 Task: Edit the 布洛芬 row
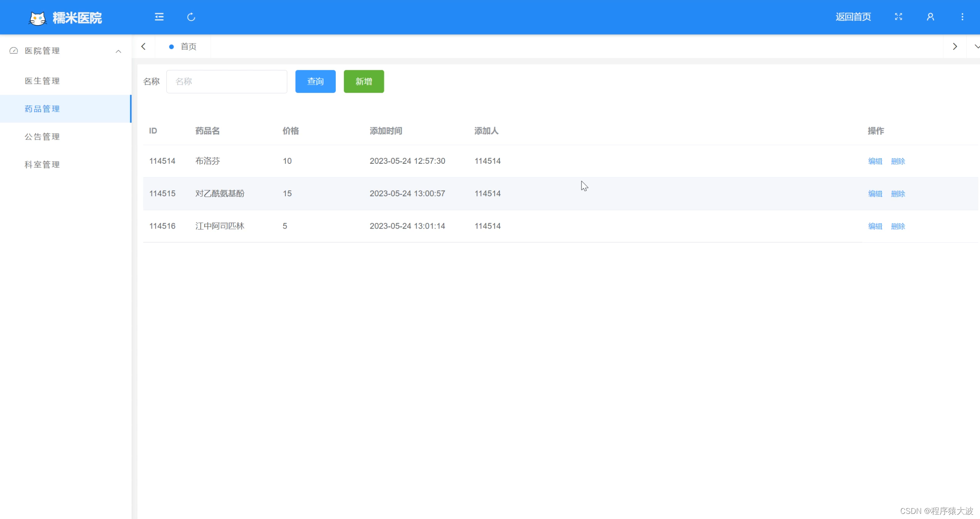pos(875,161)
